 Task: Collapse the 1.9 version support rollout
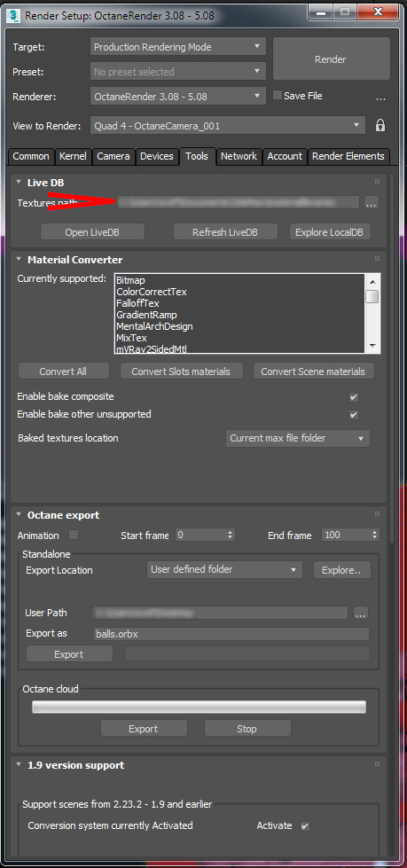click(x=19, y=765)
